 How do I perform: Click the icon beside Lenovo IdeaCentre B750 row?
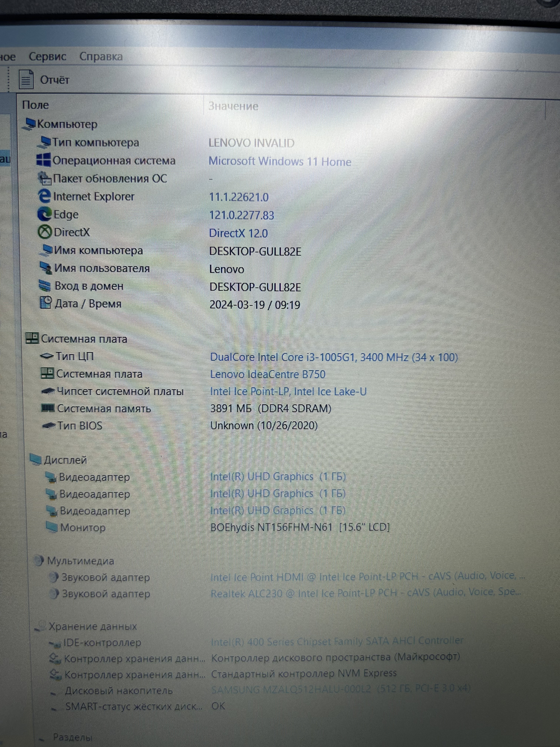47,373
